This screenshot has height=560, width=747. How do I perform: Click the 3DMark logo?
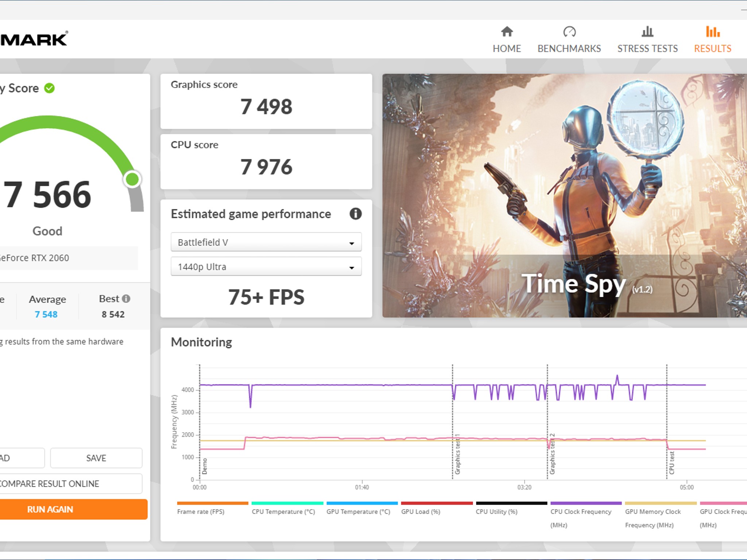click(34, 39)
